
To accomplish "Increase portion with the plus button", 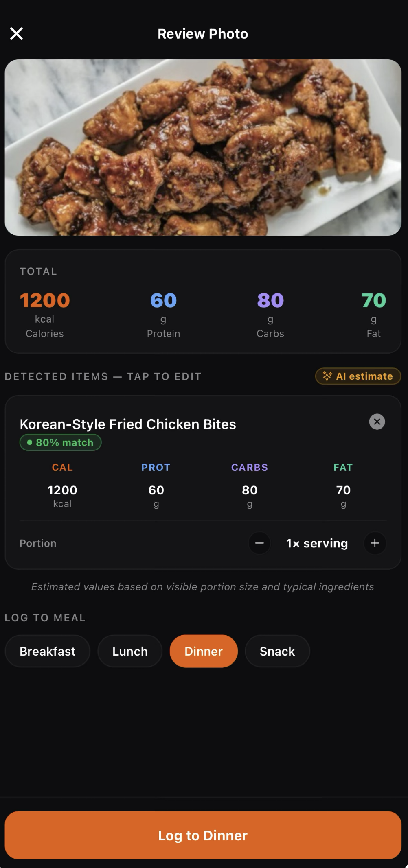I will coord(375,543).
